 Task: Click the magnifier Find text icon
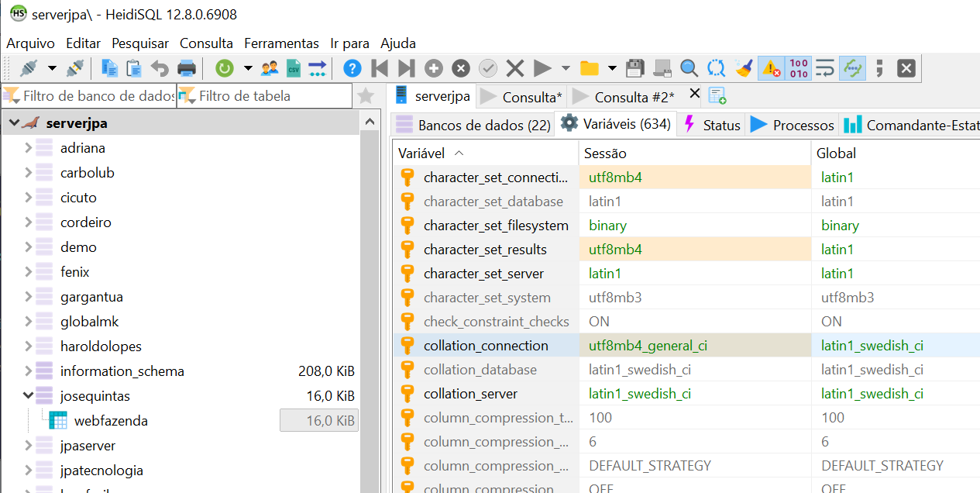coord(689,68)
